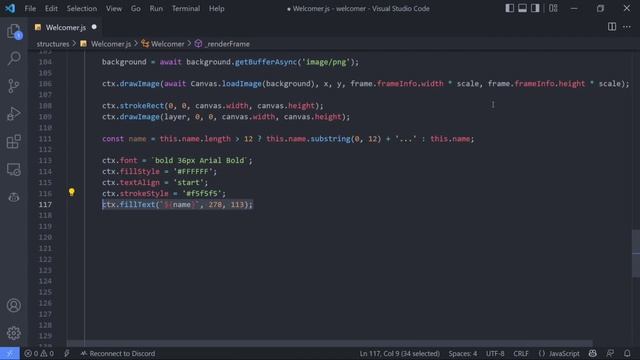Open the View menu
The image size is (640, 360).
(114, 9)
